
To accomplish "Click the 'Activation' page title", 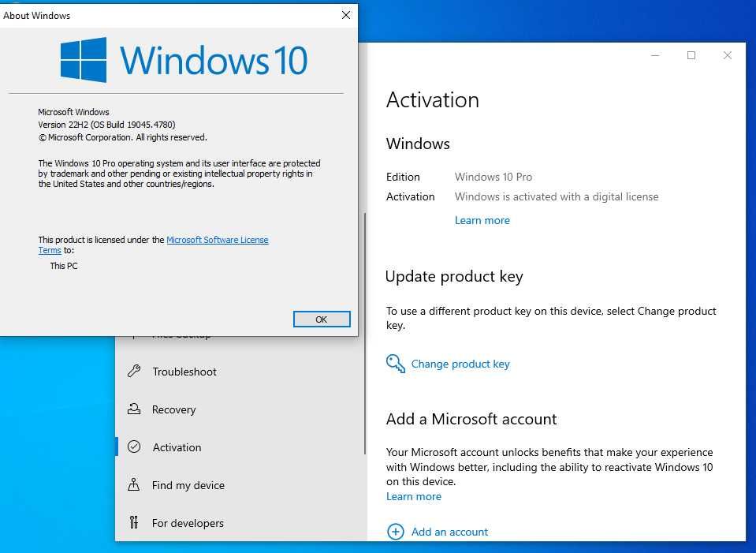I will point(433,100).
